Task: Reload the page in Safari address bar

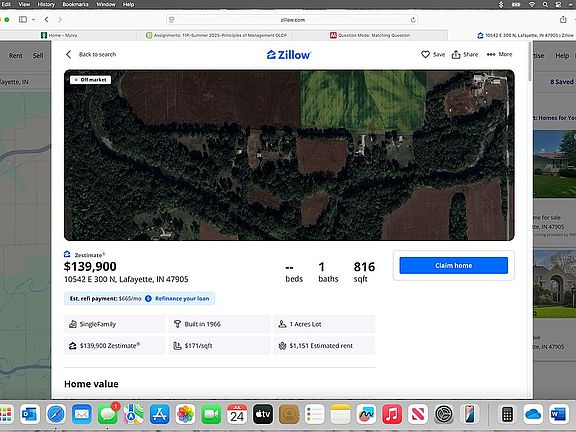Action: coord(413,20)
